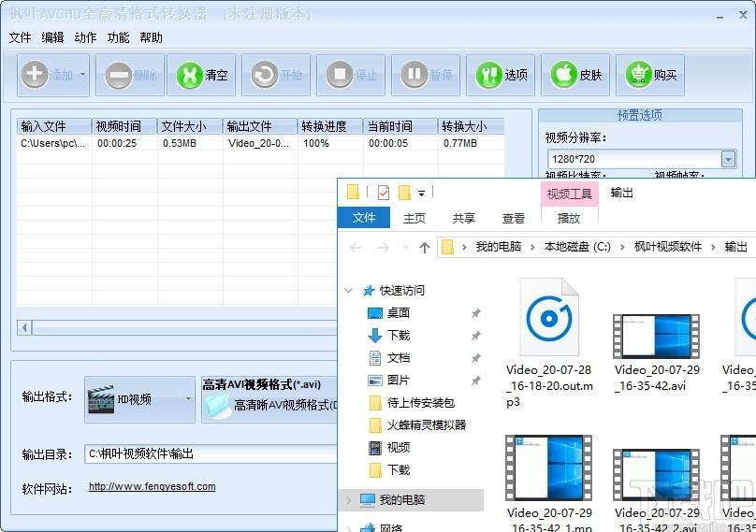This screenshot has height=532, width=756.
Task: Open the quick access toolbar customize dropdown
Action: click(421, 194)
